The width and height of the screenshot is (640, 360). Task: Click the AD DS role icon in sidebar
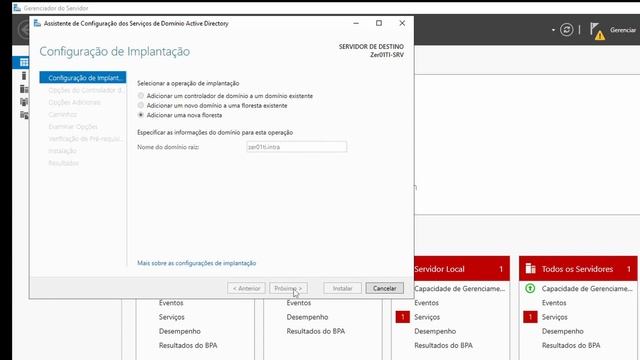tap(24, 102)
